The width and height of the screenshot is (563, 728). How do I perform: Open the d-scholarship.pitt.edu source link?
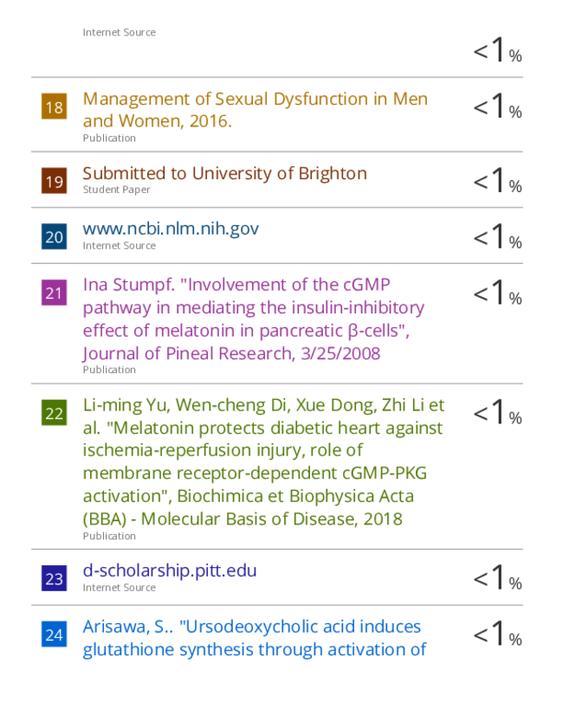pos(170,570)
